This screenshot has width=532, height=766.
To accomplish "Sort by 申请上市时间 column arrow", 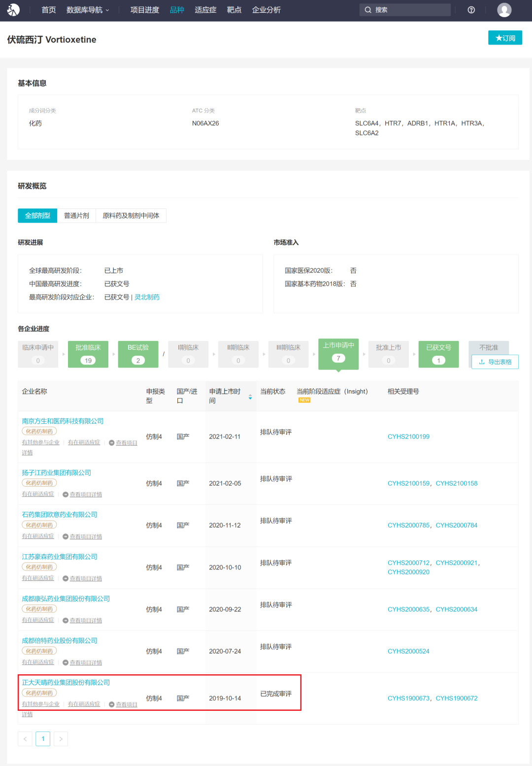I will (x=250, y=396).
